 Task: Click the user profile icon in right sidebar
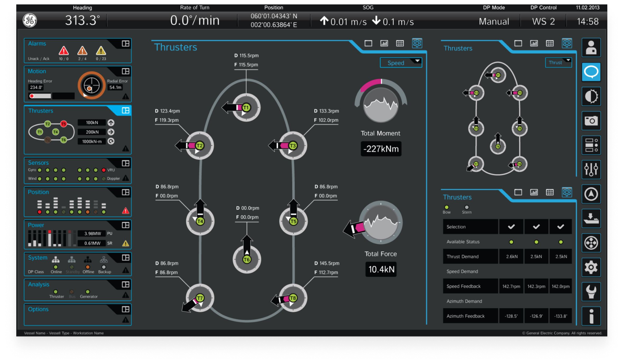(591, 48)
